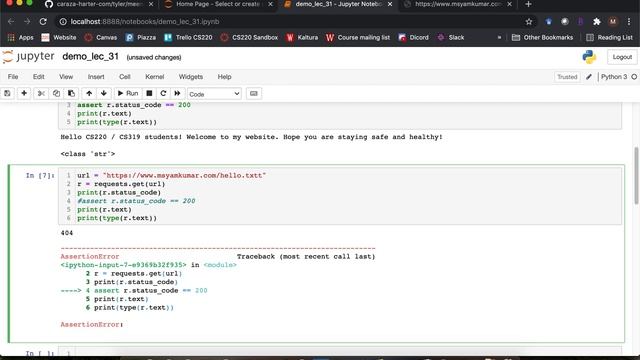The height and width of the screenshot is (360, 640).
Task: Open the browser extensions puzzle icon
Action: [x=597, y=22]
